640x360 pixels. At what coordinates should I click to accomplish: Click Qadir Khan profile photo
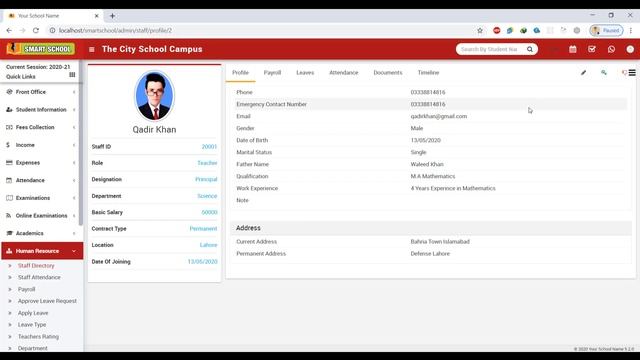154,96
